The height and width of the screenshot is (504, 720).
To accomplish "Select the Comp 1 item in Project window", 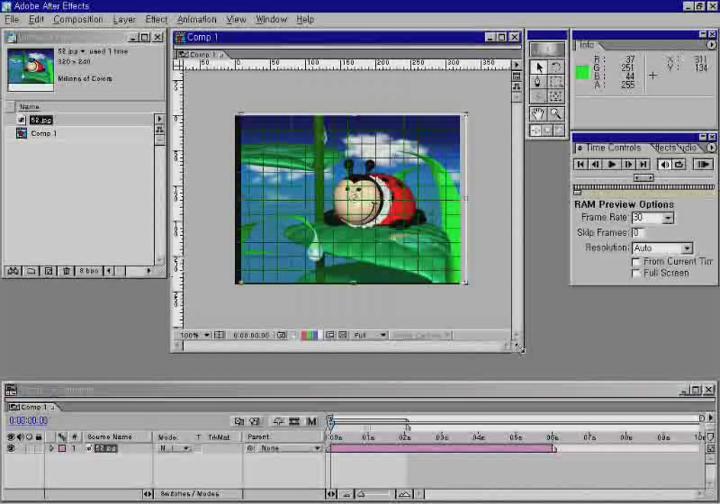I will click(x=44, y=134).
